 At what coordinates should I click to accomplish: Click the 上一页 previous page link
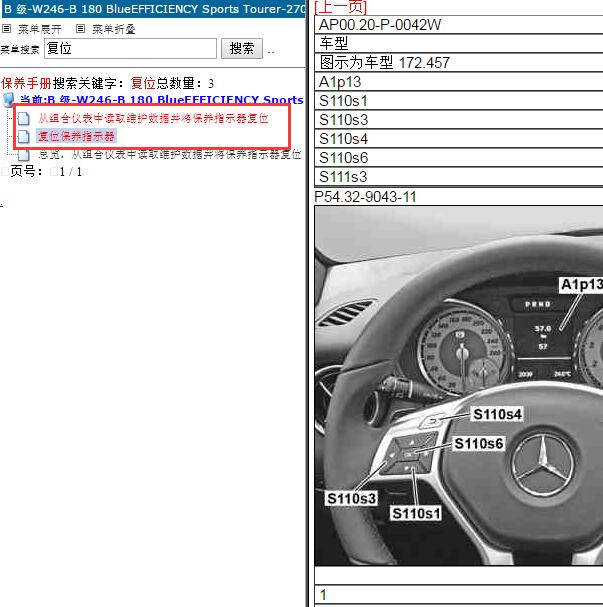pos(341,7)
